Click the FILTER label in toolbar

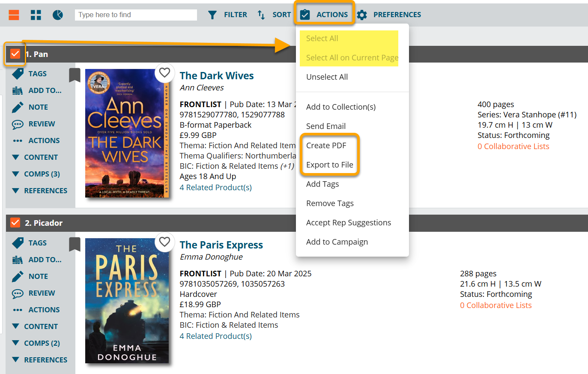(x=236, y=15)
